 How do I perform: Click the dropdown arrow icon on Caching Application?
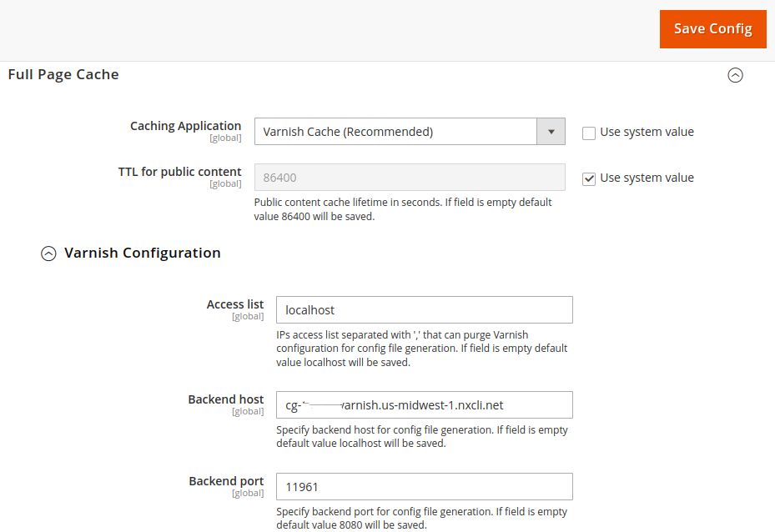pyautogui.click(x=551, y=132)
